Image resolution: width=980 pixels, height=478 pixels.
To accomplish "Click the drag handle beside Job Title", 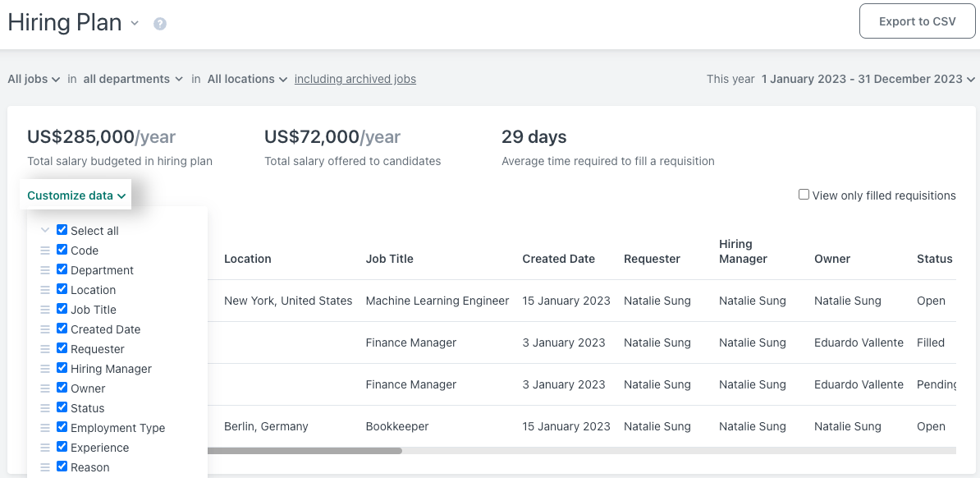I will (45, 310).
